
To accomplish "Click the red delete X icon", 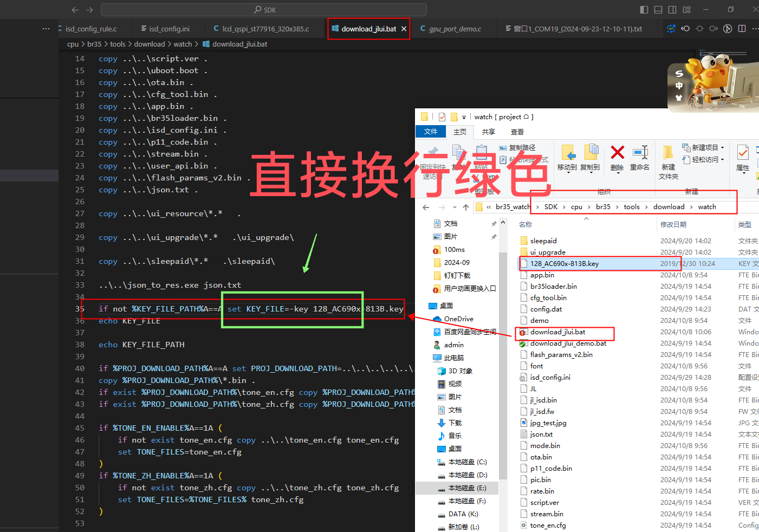I will [x=617, y=153].
